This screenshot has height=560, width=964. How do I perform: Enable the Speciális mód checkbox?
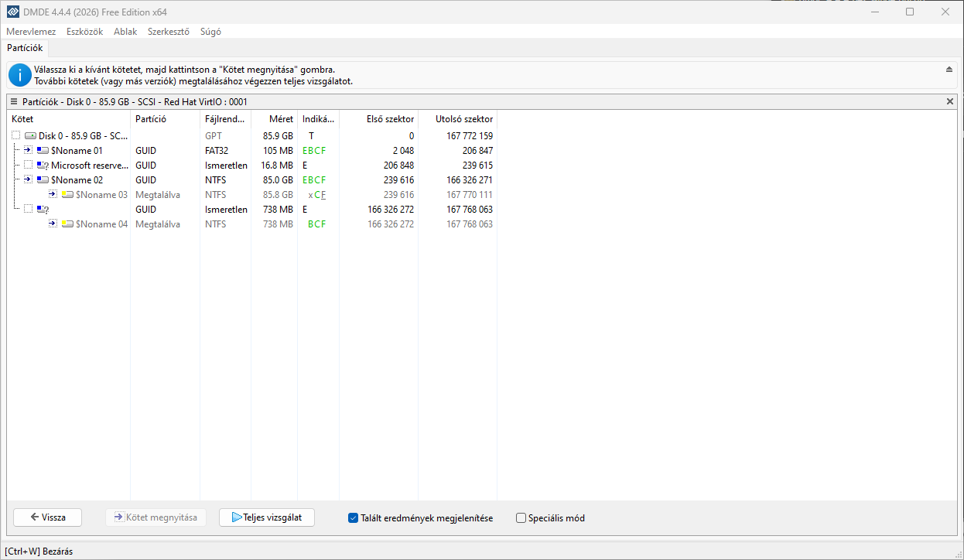point(521,518)
